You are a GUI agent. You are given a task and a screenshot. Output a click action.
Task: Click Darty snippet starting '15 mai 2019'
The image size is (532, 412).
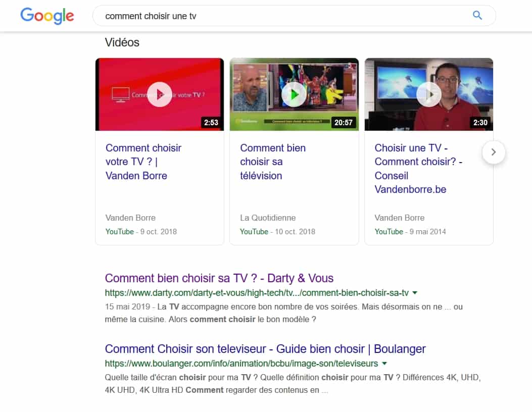coord(283,313)
